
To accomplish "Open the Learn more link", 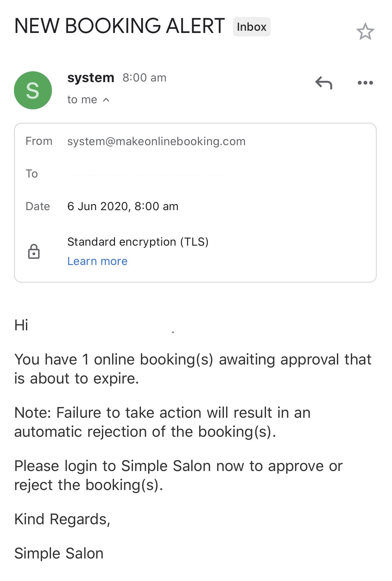I will 97,261.
